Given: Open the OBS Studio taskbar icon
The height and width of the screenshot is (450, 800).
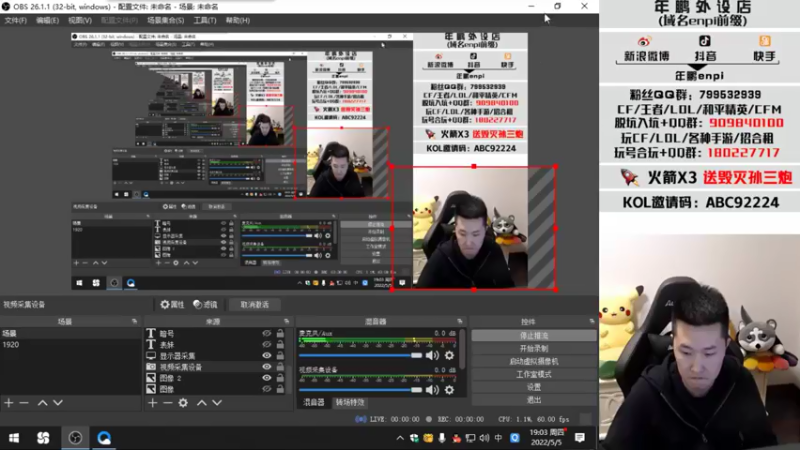Looking at the screenshot, I should 75,438.
